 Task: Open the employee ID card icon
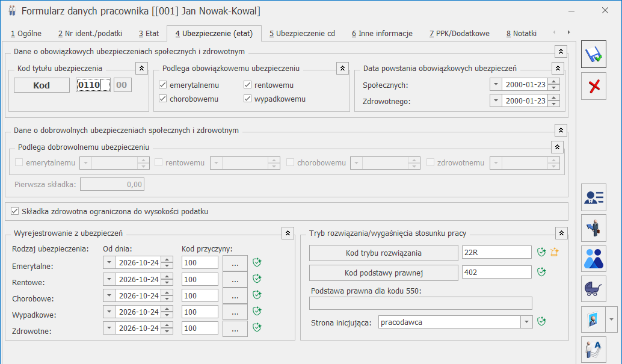[594, 197]
